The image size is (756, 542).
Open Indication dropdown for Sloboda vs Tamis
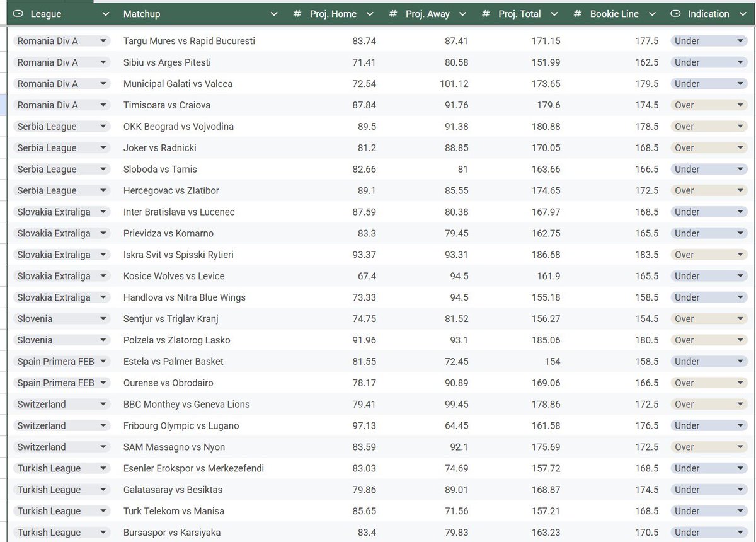coord(740,170)
